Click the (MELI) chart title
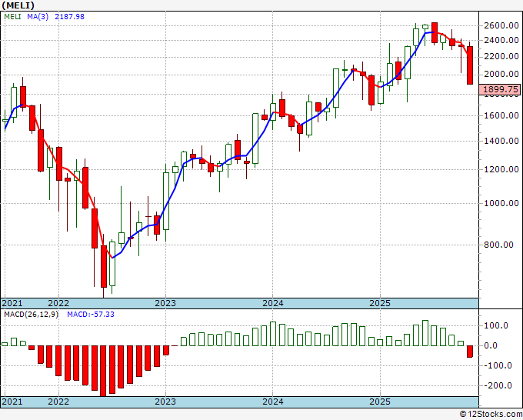 click(x=18, y=5)
